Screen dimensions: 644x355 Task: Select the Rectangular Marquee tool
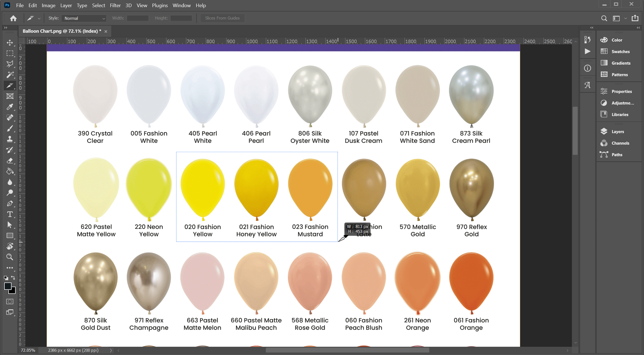pyautogui.click(x=10, y=53)
